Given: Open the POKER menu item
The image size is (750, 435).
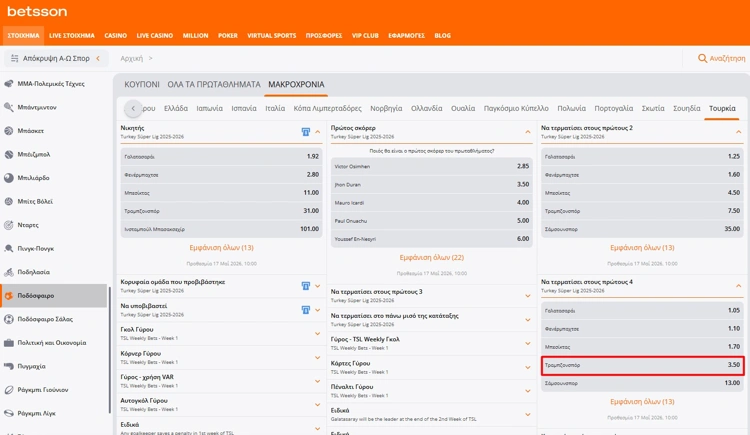Looking at the screenshot, I should point(228,35).
